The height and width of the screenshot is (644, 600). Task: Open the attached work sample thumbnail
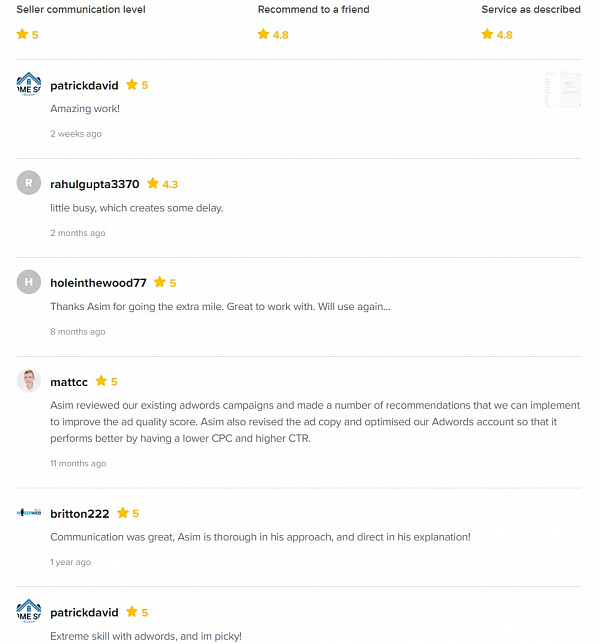pos(562,90)
